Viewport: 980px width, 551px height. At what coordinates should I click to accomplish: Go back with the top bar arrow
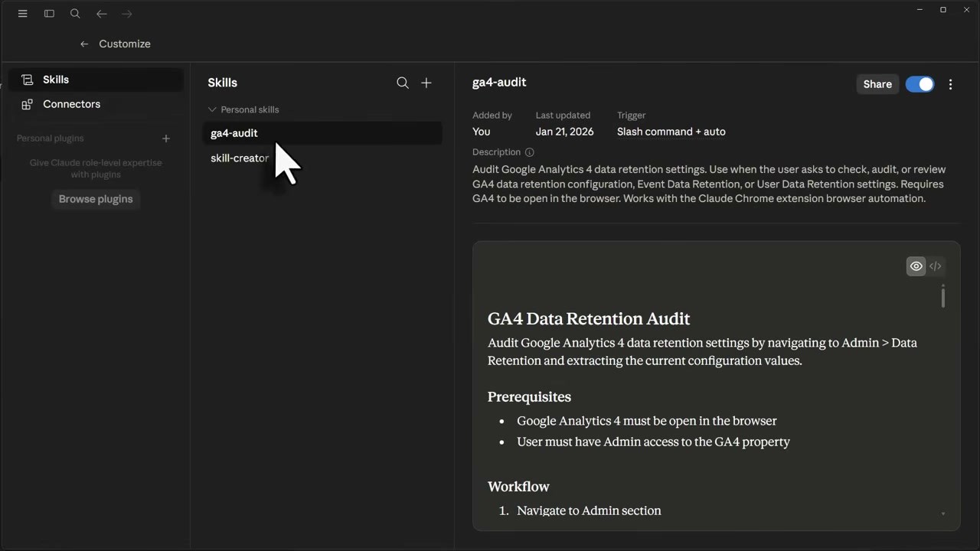(101, 14)
